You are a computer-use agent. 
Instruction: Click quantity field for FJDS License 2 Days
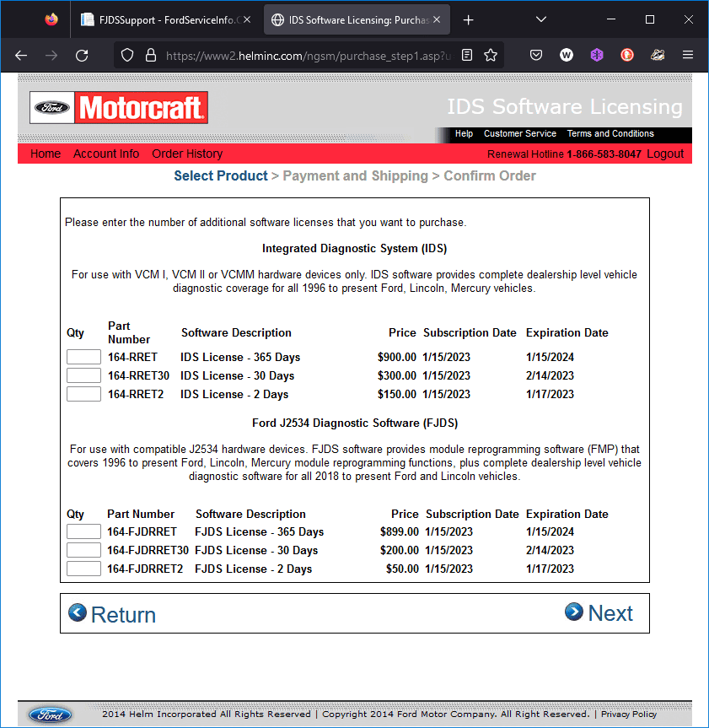tap(83, 569)
